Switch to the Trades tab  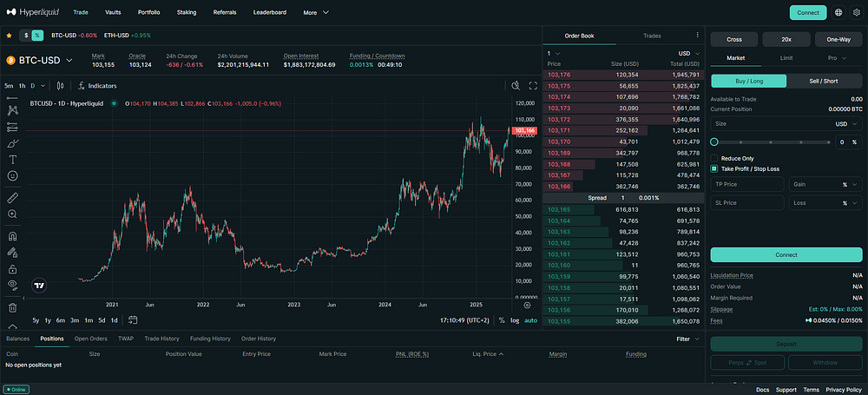click(x=652, y=36)
